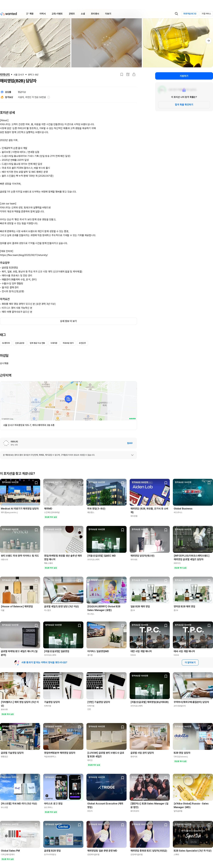213x868 pixels.
Task: Open the [LUVUM] 글로벌 뷰티 브랜드사 card
Action: 106,745
